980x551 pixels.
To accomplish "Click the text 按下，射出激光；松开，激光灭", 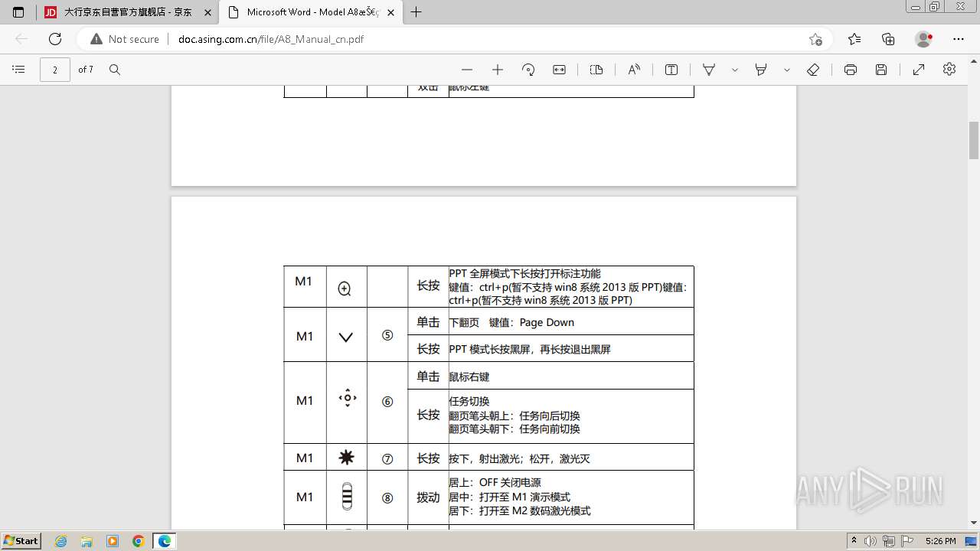I will pos(519,458).
